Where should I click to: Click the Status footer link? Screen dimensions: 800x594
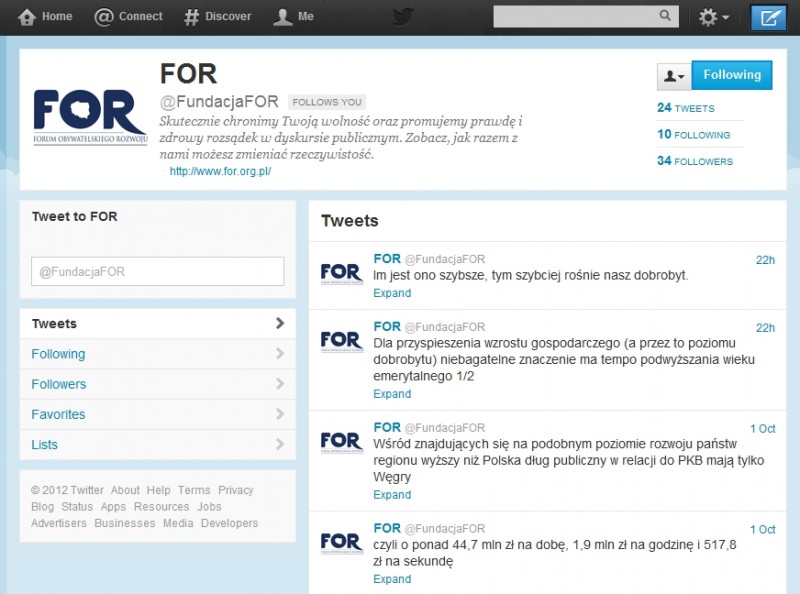click(x=77, y=507)
